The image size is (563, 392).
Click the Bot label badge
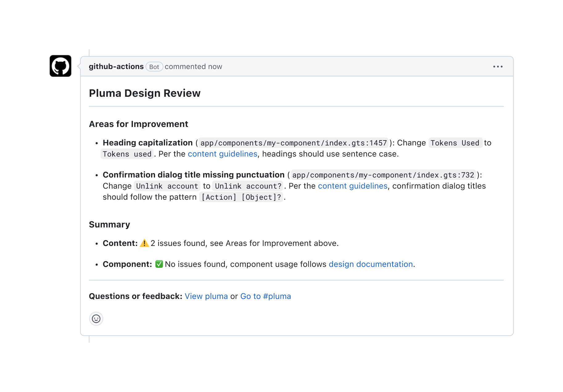(154, 67)
